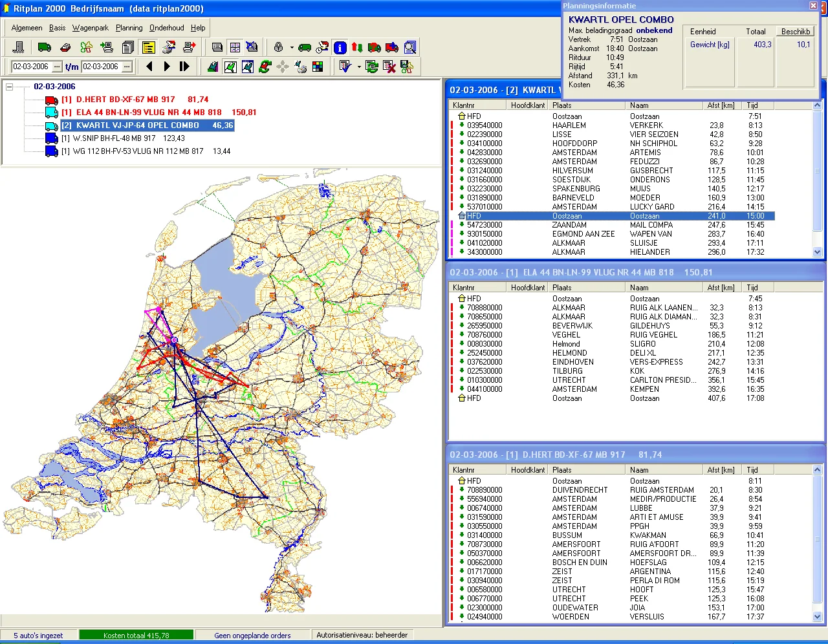Viewport: 828px width, 644px height.
Task: Open the Wagenpark menu
Action: (x=91, y=28)
